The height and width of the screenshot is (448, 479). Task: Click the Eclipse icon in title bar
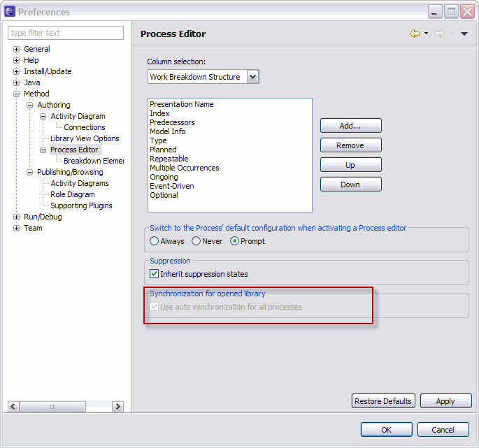10,11
